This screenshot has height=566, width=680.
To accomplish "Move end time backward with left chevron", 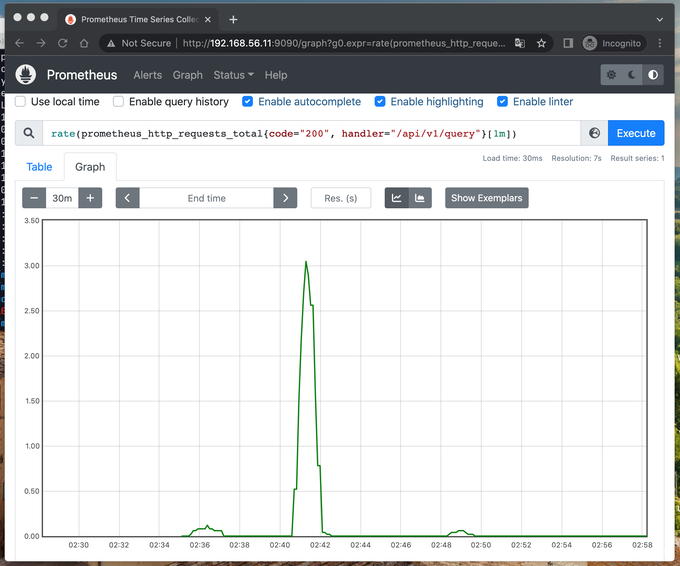I will (128, 198).
